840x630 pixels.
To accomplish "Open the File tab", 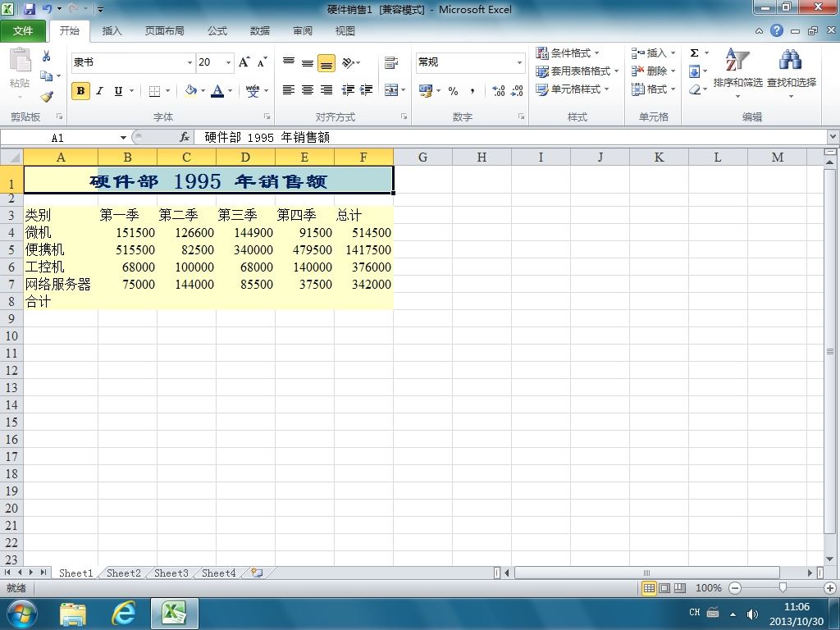I will 23,31.
